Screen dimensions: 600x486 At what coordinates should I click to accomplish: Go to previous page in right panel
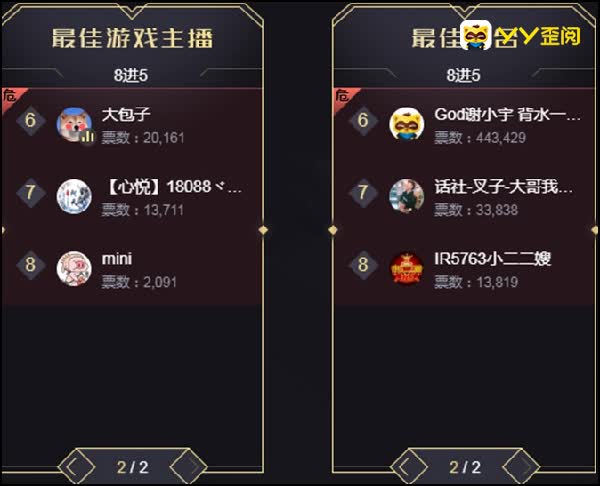pyautogui.click(x=409, y=467)
